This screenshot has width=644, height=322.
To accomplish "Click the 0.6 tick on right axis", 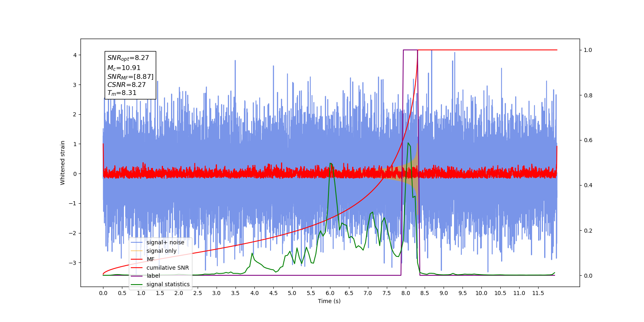I will [x=588, y=140].
